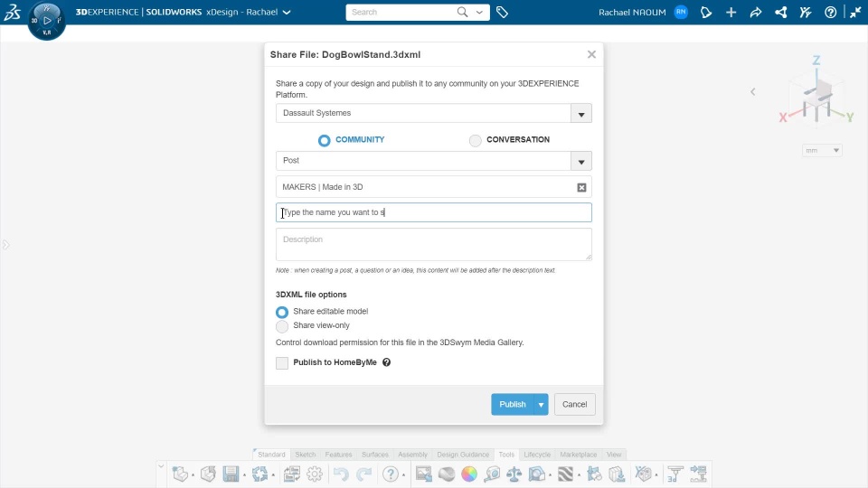Select Share editable model option
Viewport: 868px width, 488px height.
(x=282, y=312)
